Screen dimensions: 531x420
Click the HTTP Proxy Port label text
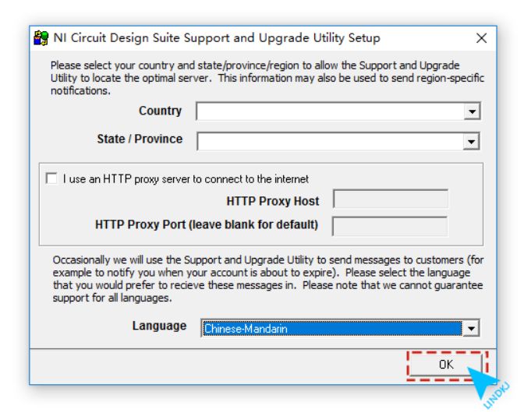point(207,224)
